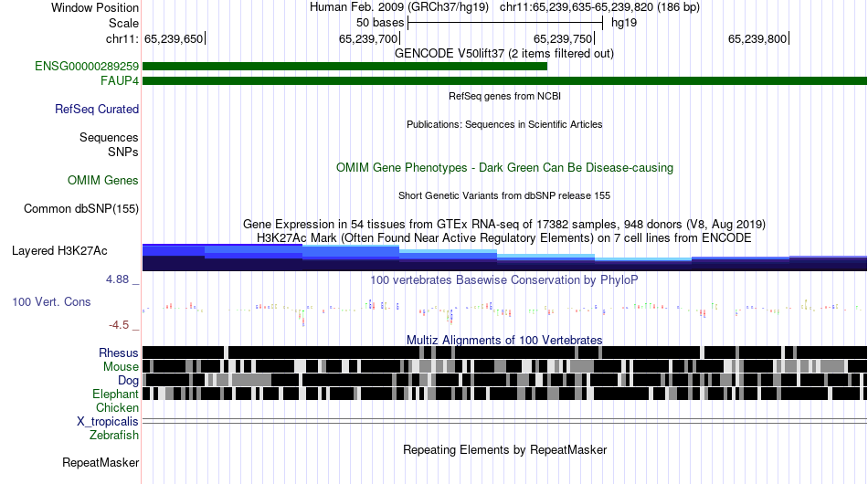This screenshot has height=484, width=868.
Task: Click the 50 bases scale bar
Action: 505,23
